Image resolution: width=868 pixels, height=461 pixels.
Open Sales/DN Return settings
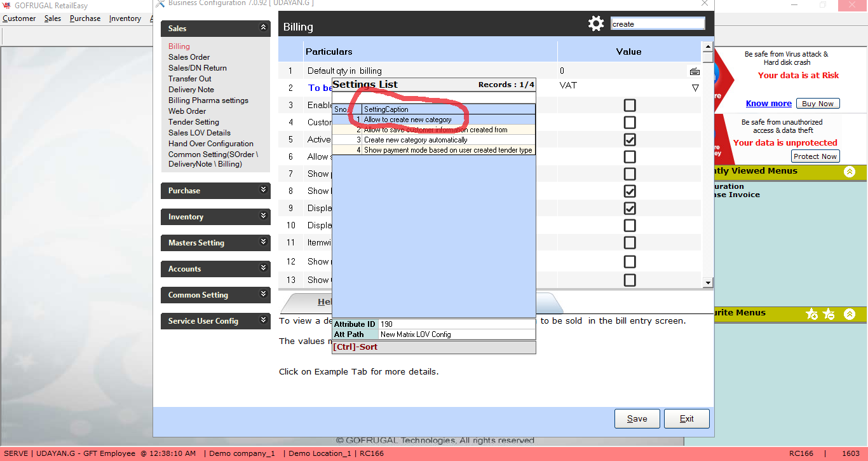(x=198, y=68)
